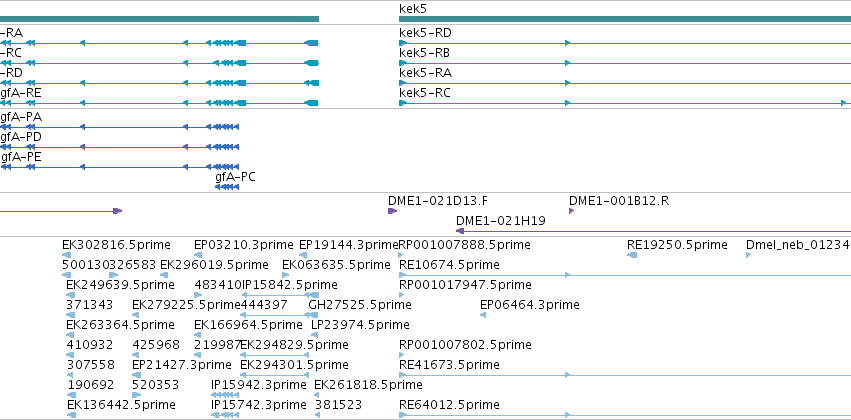
Task: Open the EK302816.5prime EST label
Action: [x=116, y=245]
